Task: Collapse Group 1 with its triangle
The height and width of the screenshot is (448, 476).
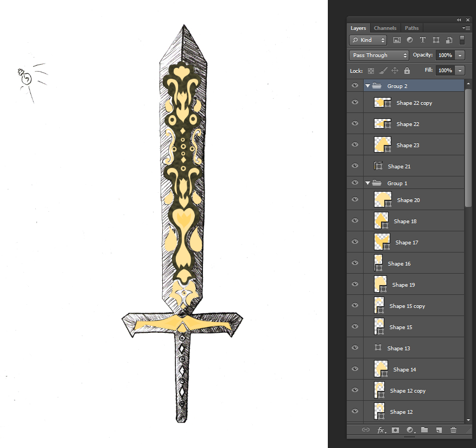Action: pyautogui.click(x=367, y=183)
